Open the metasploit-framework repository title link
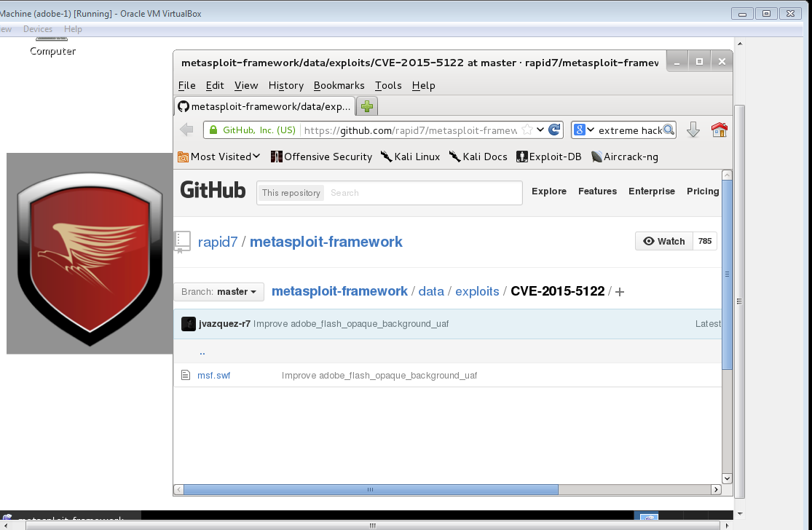The height and width of the screenshot is (530, 812). coord(326,242)
